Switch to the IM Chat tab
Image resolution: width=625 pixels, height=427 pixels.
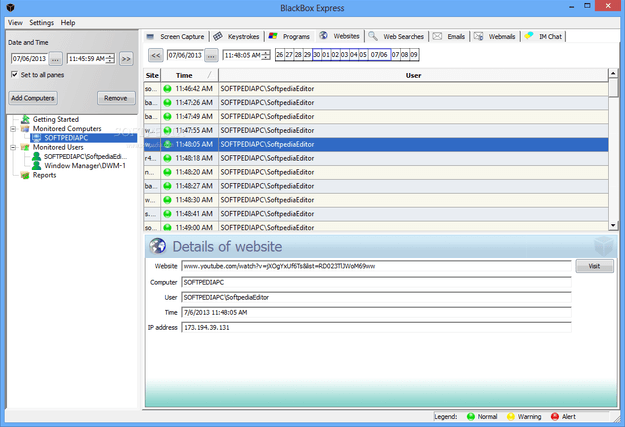pos(544,36)
